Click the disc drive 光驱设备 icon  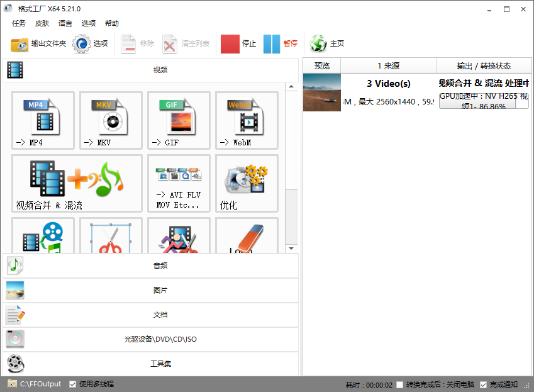[15, 339]
